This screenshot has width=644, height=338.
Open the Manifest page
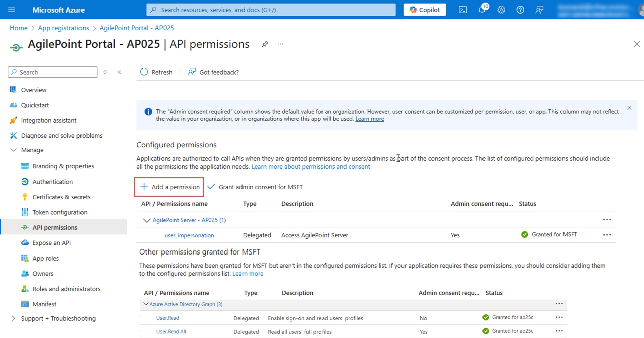(x=44, y=304)
